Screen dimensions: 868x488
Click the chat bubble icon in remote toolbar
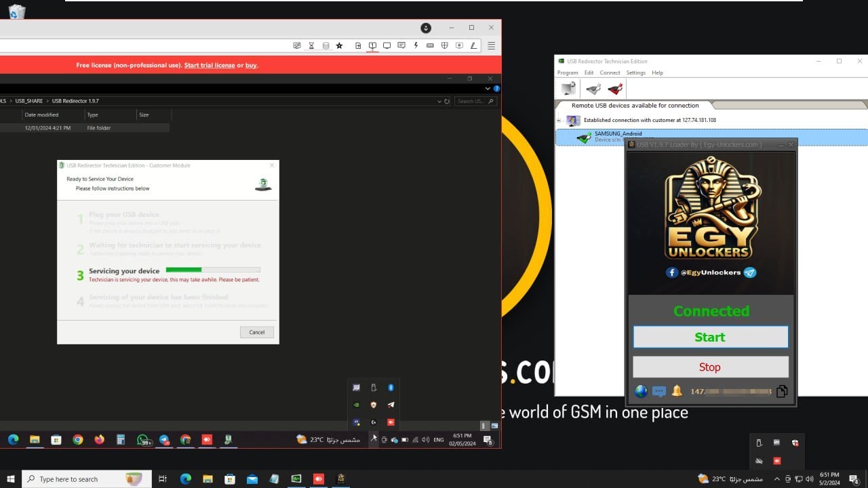point(401,45)
